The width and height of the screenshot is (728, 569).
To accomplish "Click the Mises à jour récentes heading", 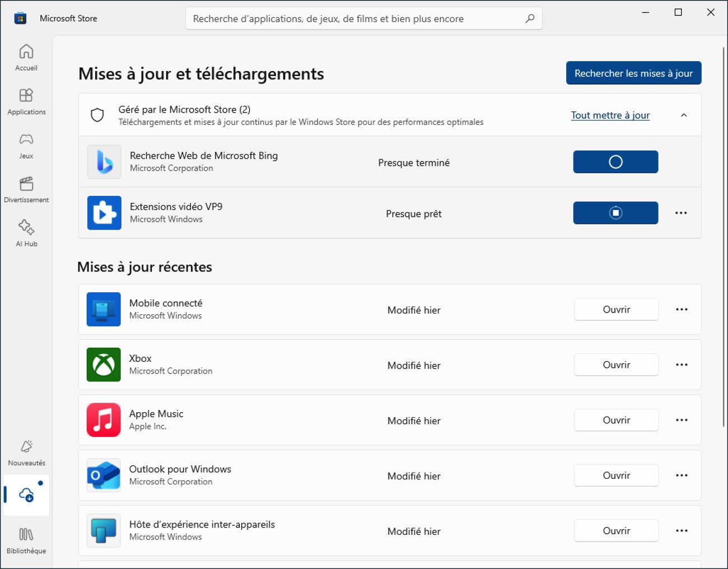I will (144, 267).
